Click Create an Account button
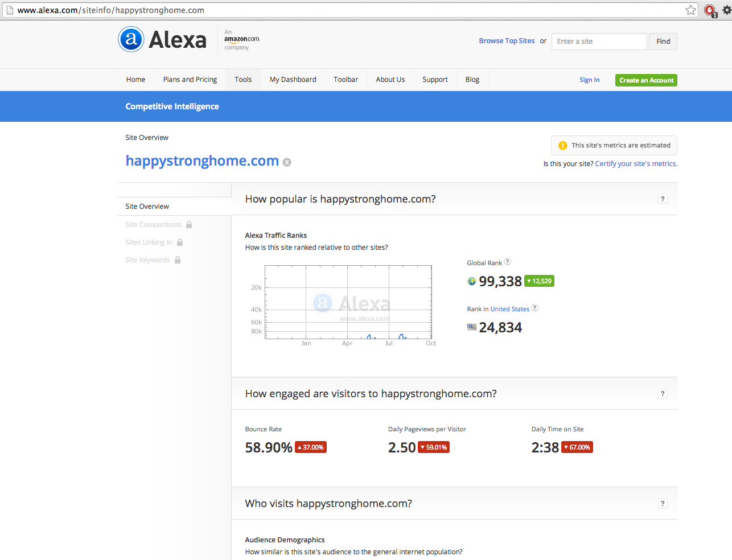This screenshot has width=732, height=560. point(646,80)
